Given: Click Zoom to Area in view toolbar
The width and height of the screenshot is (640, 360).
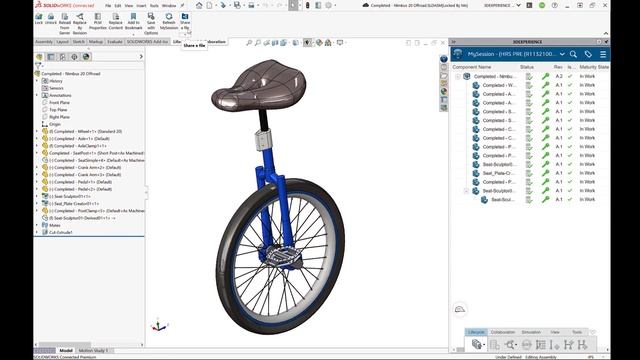Looking at the screenshot, I should [x=258, y=42].
